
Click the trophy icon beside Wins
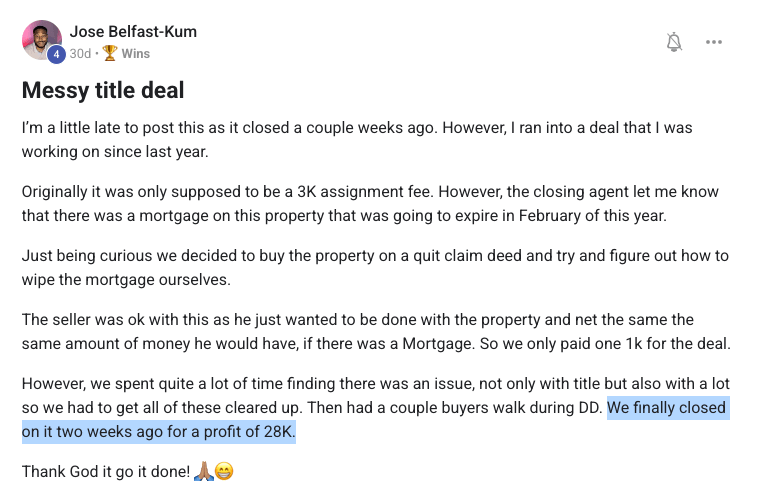(x=110, y=53)
